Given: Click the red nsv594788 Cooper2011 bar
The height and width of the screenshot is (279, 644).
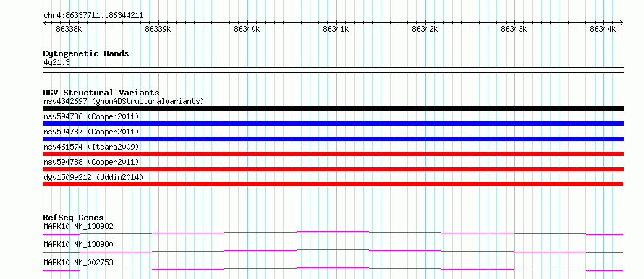Looking at the screenshot, I should pyautogui.click(x=333, y=169).
